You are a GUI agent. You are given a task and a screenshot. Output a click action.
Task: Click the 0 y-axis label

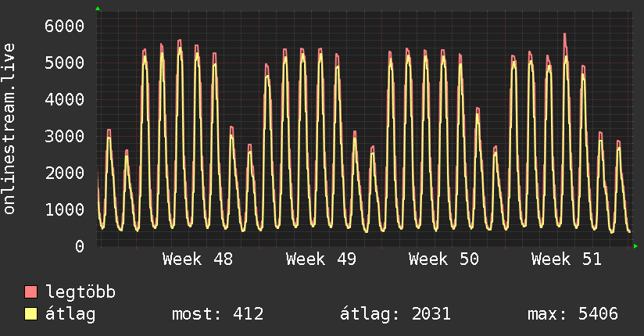[80, 246]
